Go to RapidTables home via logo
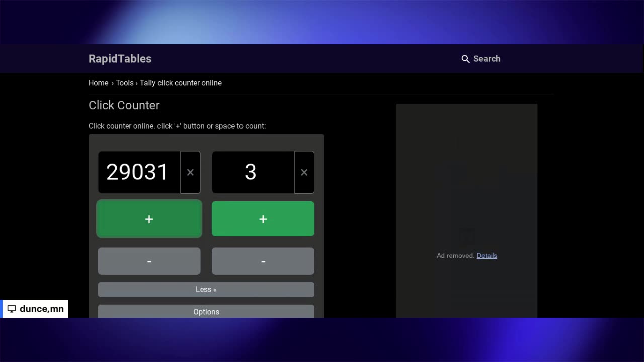 point(120,59)
